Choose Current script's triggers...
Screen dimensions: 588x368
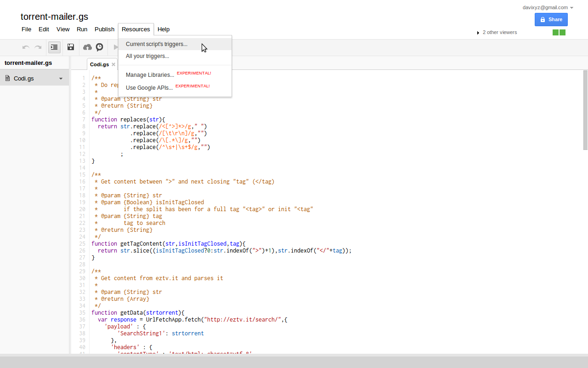click(175, 44)
